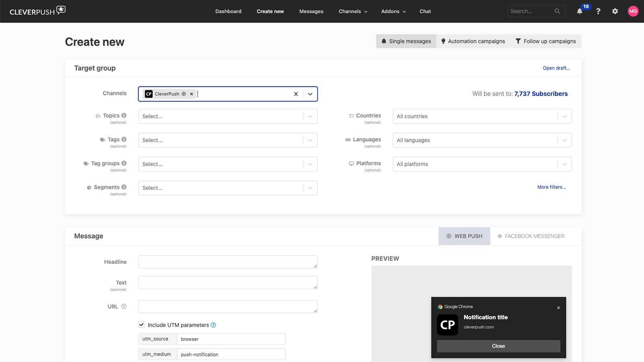Image resolution: width=644 pixels, height=362 pixels.
Task: Select the Facebook Messenger tab
Action: (531, 236)
